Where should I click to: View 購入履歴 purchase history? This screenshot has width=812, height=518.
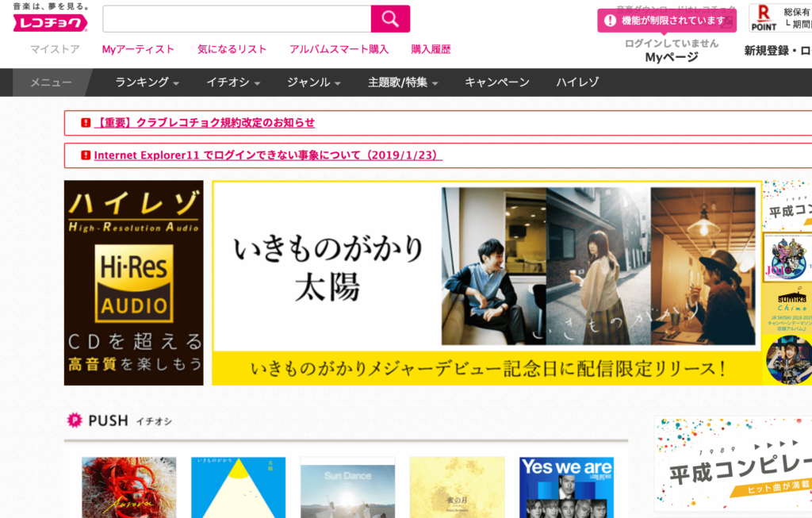click(x=431, y=49)
